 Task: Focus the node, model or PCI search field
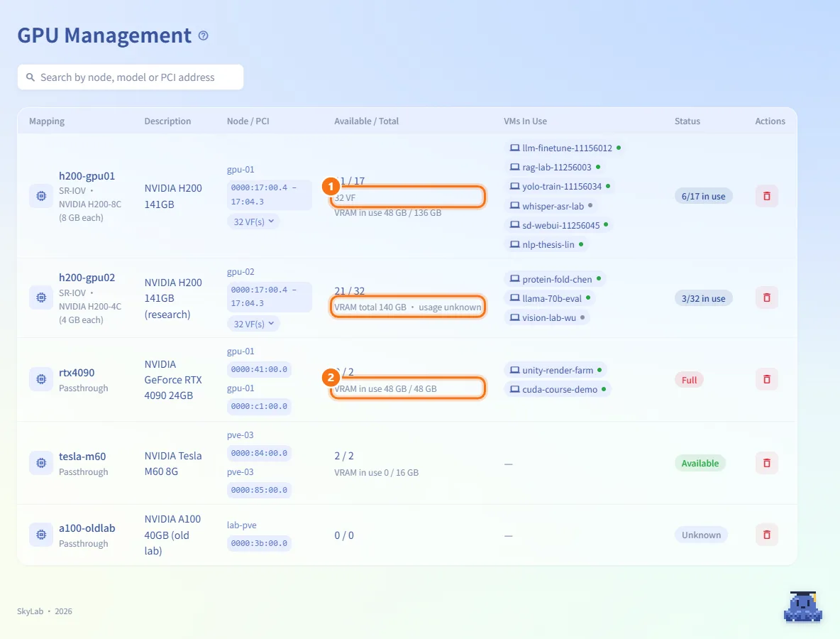click(x=130, y=77)
